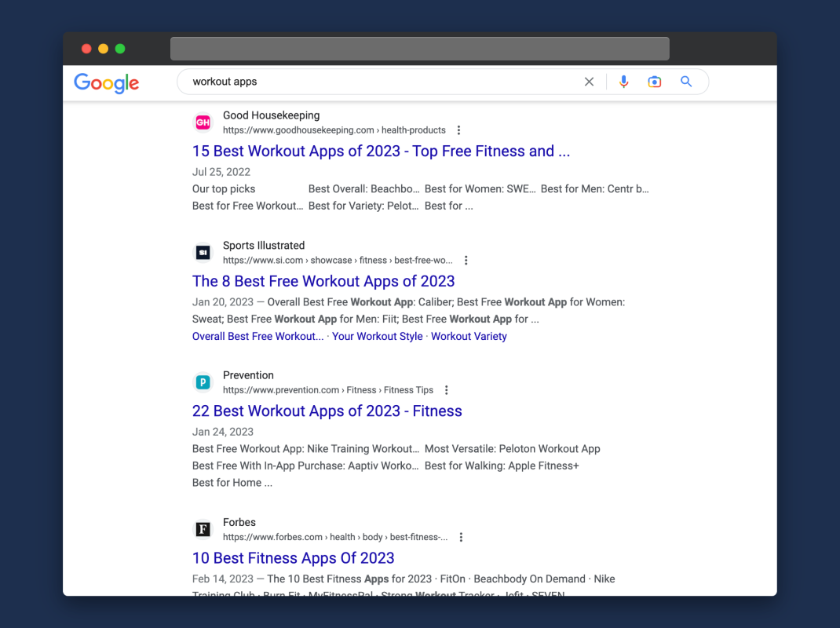The width and height of the screenshot is (840, 628).
Task: Click the red macOS close window button
Action: tap(86, 49)
